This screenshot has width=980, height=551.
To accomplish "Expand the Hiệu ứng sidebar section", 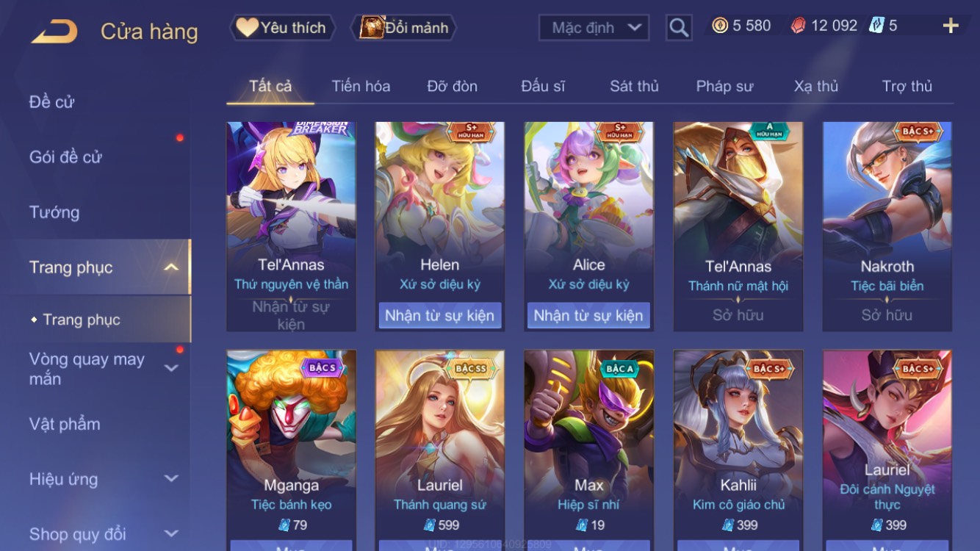I will pyautogui.click(x=171, y=479).
